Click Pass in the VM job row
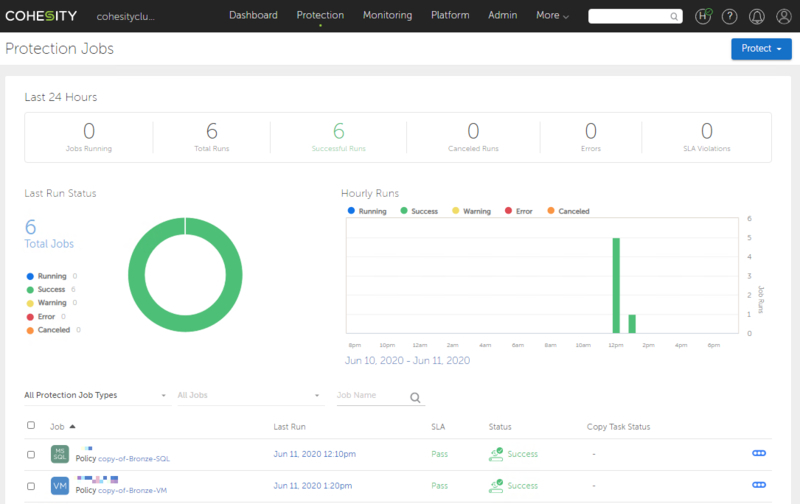800x504 pixels. point(439,486)
